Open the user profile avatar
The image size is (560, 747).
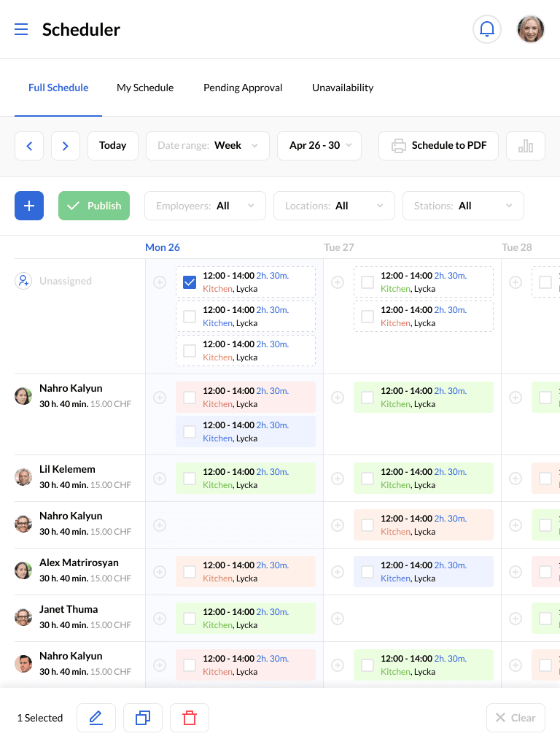point(531,29)
